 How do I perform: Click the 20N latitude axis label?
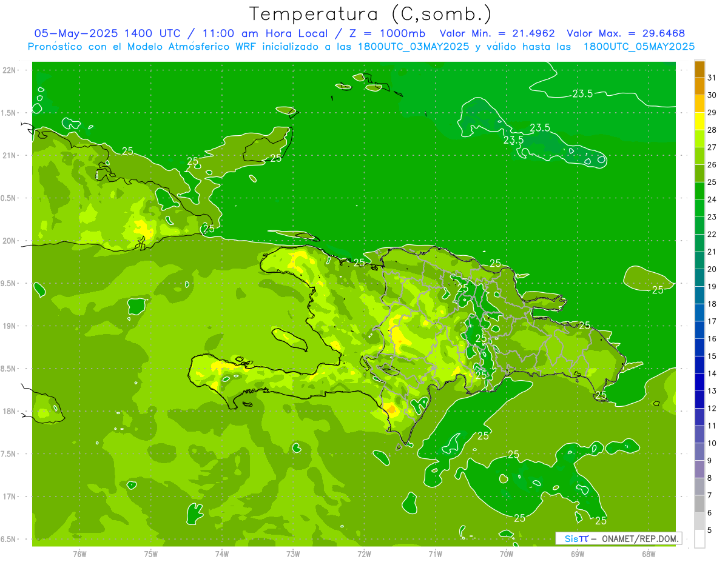[8, 241]
